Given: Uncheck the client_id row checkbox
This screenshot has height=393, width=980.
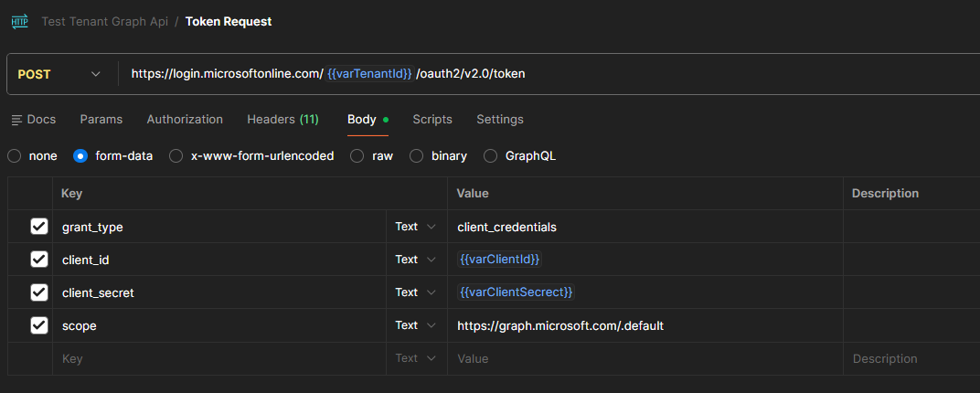Looking at the screenshot, I should (39, 260).
